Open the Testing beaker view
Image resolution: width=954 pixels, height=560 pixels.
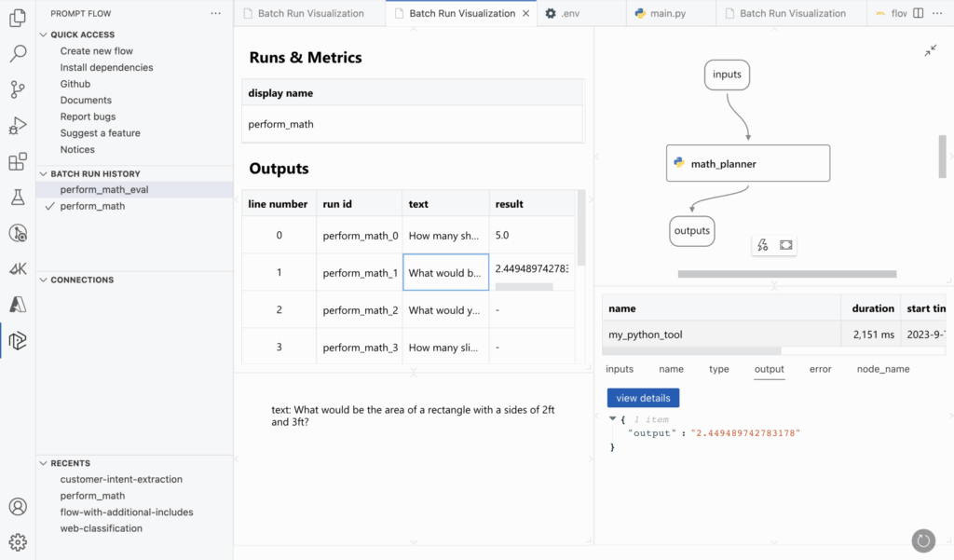tap(18, 197)
